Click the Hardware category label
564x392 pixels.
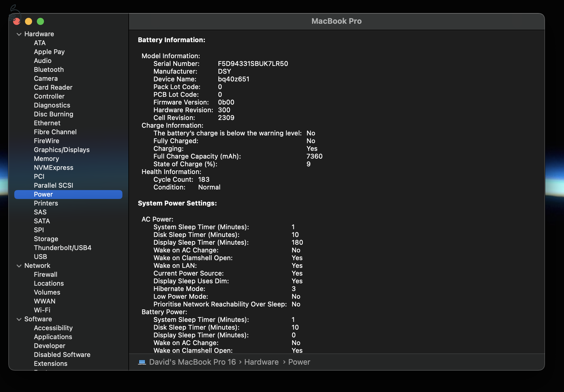point(39,34)
